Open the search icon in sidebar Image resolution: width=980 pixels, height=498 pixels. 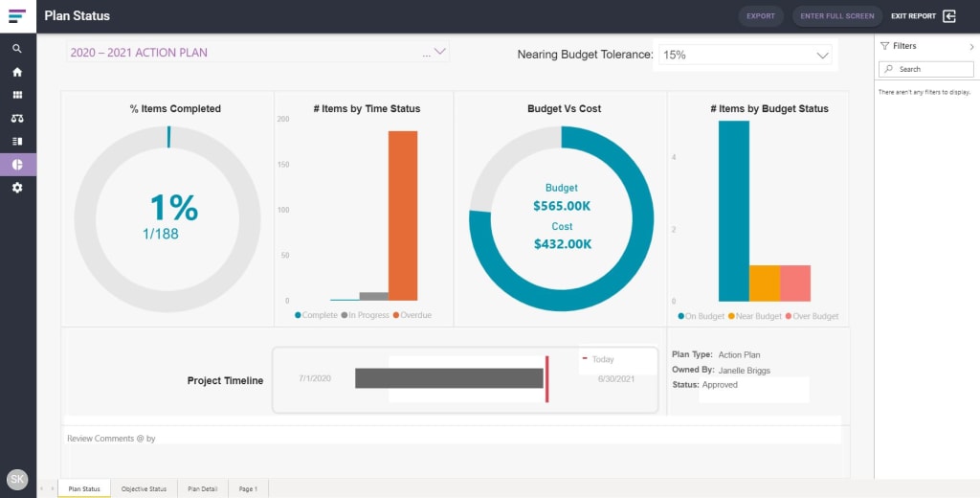pos(17,49)
